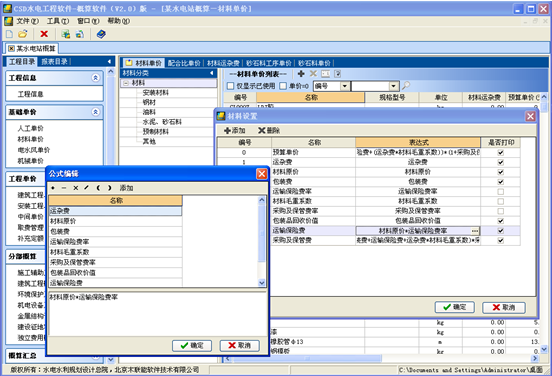
Task: Click 确定 in 材料设置 dialog
Action: [454, 307]
